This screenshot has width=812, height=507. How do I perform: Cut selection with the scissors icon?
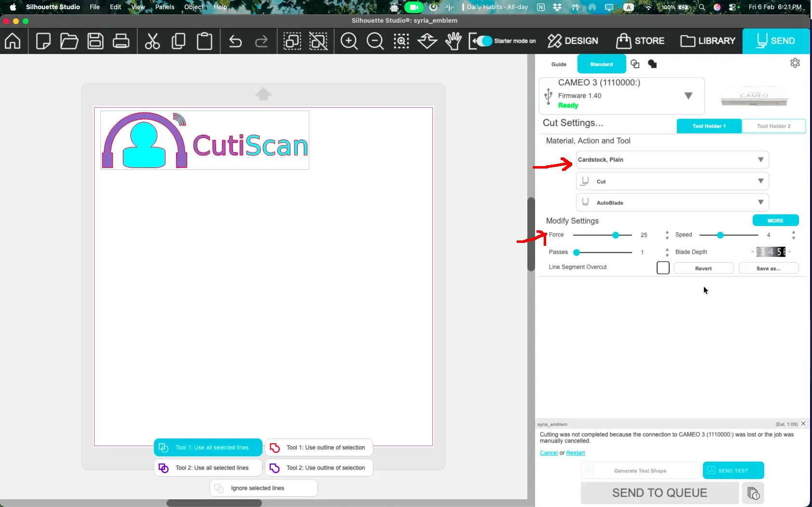tap(152, 41)
